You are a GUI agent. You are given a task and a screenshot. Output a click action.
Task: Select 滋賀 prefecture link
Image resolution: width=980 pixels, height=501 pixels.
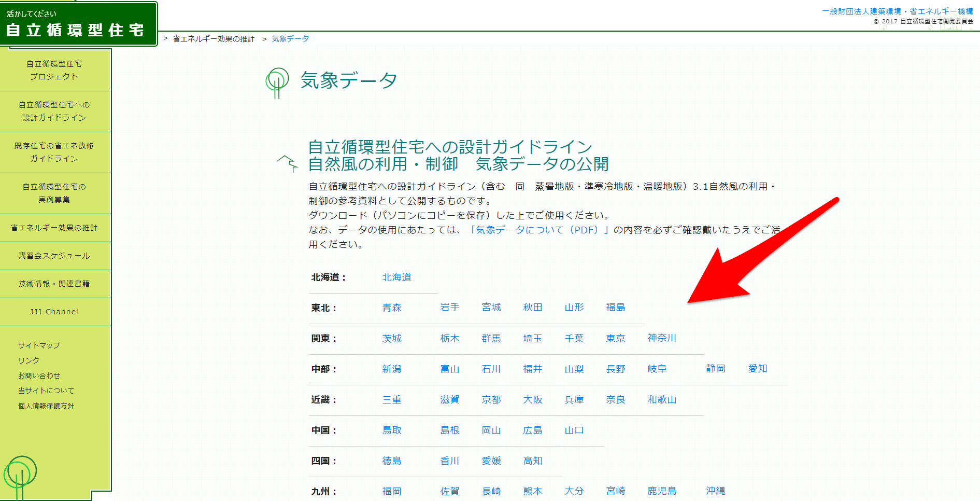click(450, 399)
